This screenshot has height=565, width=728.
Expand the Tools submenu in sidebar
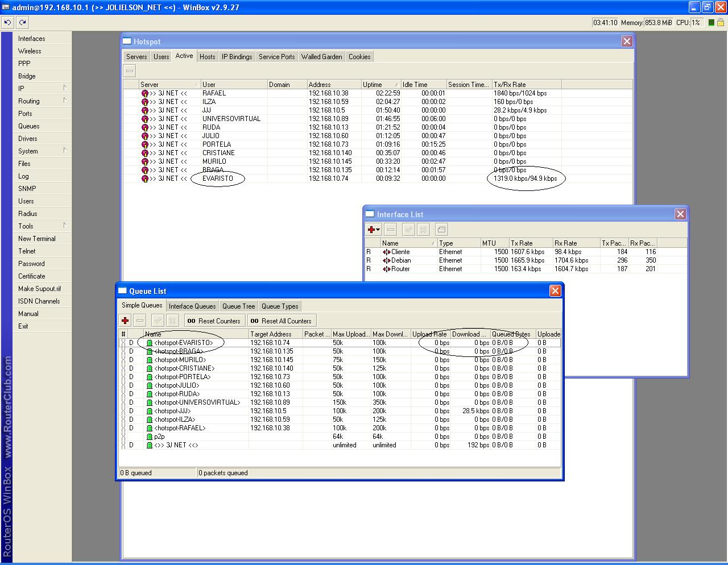(x=65, y=226)
